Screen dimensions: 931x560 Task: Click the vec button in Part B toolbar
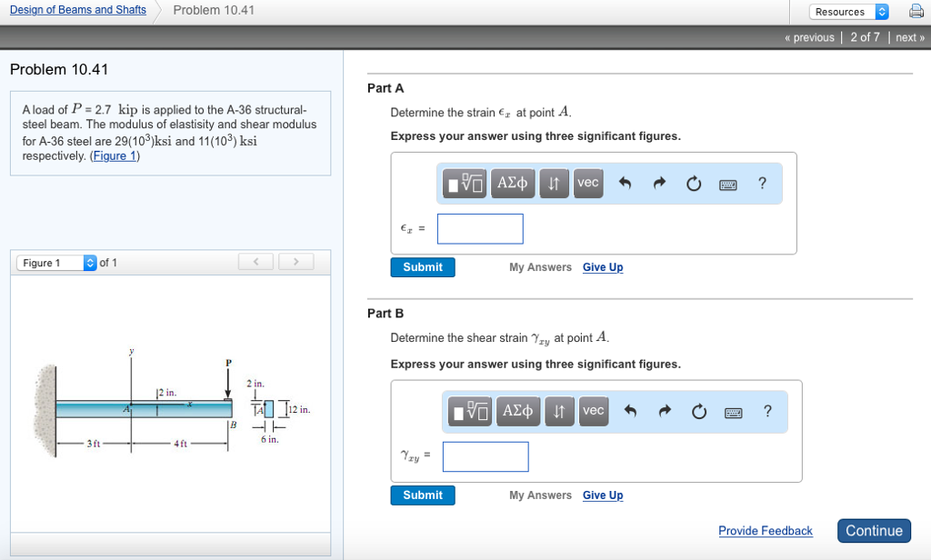coord(593,411)
